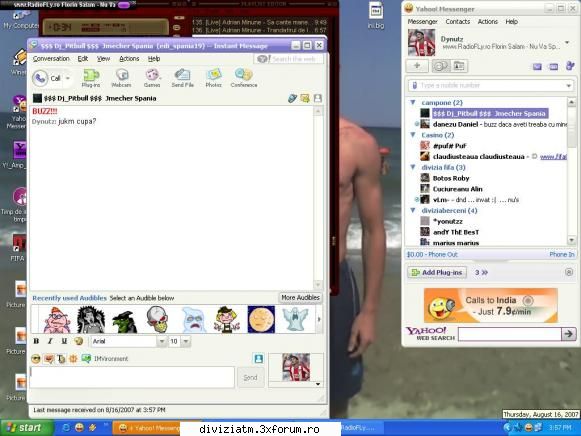This screenshot has height=436, width=581.
Task: Open font size 10 dropdown
Action: (186, 341)
